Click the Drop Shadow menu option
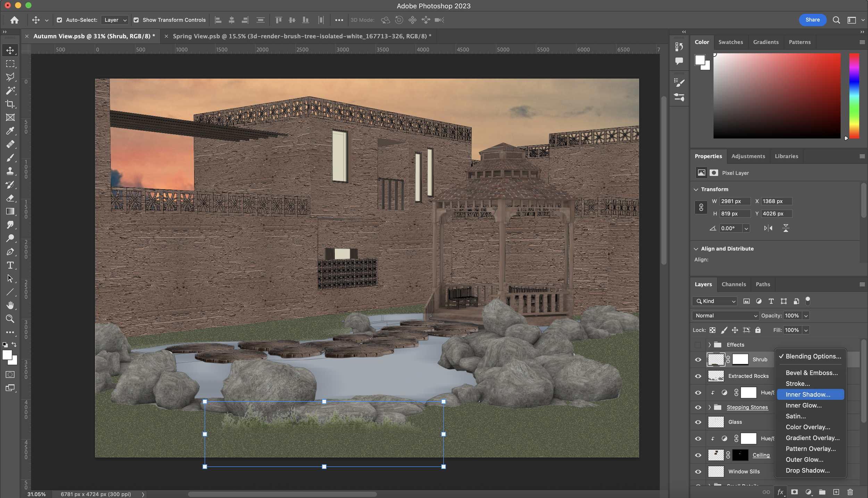The image size is (868, 498). pyautogui.click(x=808, y=470)
